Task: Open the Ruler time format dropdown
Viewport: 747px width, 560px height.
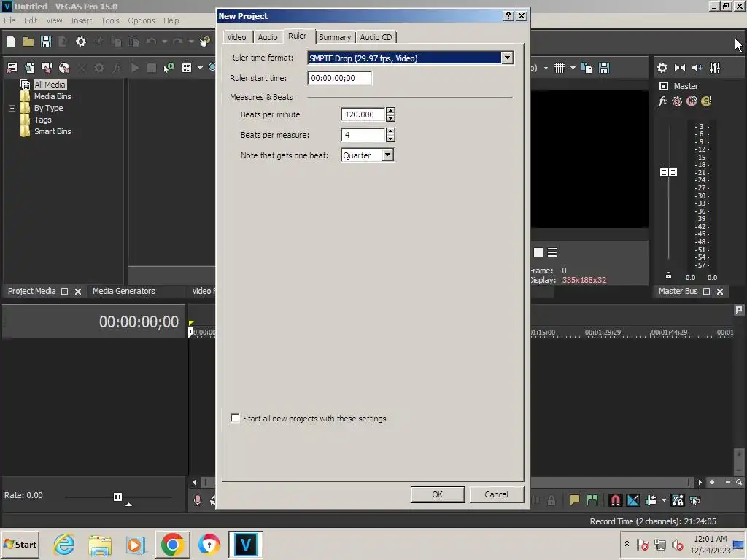Action: [507, 58]
